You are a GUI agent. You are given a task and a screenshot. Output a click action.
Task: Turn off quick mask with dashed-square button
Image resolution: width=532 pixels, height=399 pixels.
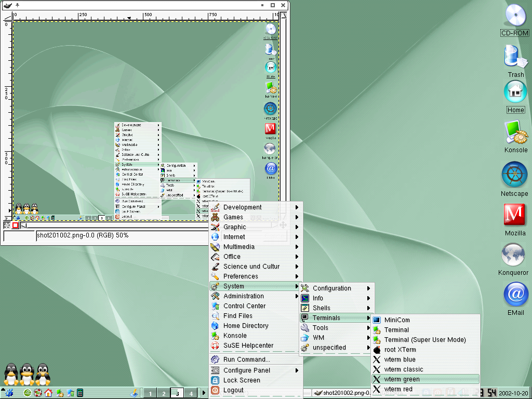[x=7, y=225]
